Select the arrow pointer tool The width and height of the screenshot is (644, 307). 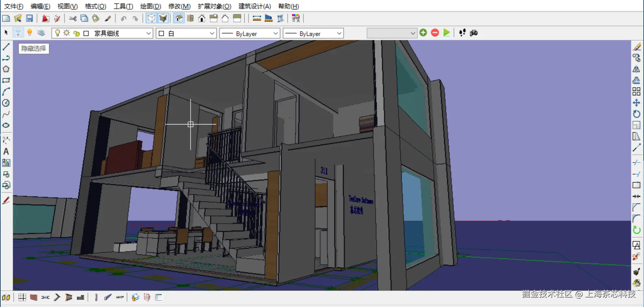pos(6,33)
